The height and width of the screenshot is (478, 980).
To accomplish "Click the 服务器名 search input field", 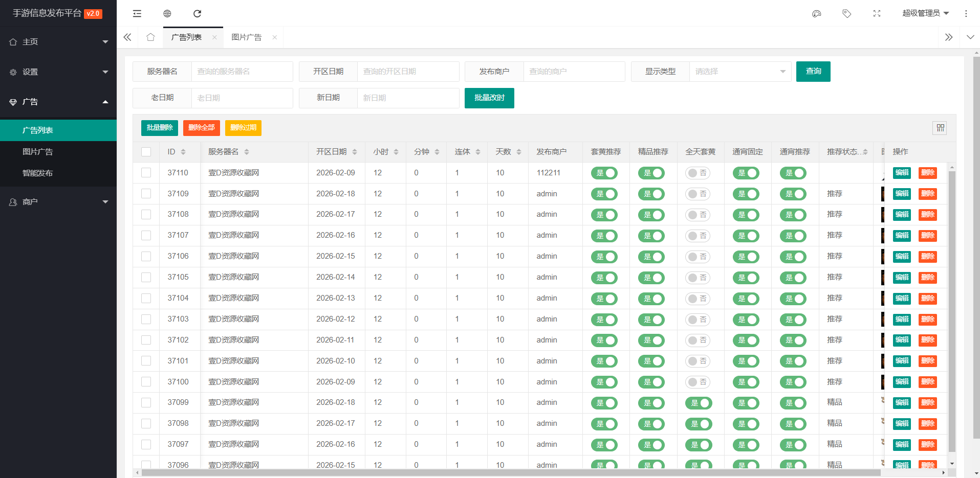I will [242, 72].
